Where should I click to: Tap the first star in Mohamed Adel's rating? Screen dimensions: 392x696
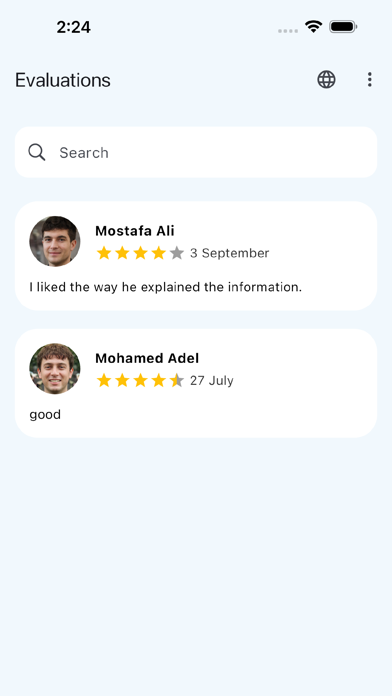click(x=104, y=380)
